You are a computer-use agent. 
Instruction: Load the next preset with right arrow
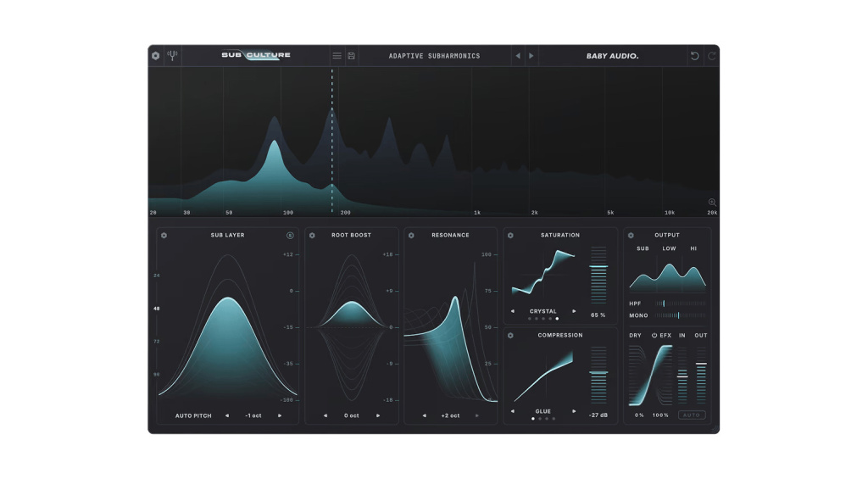531,56
